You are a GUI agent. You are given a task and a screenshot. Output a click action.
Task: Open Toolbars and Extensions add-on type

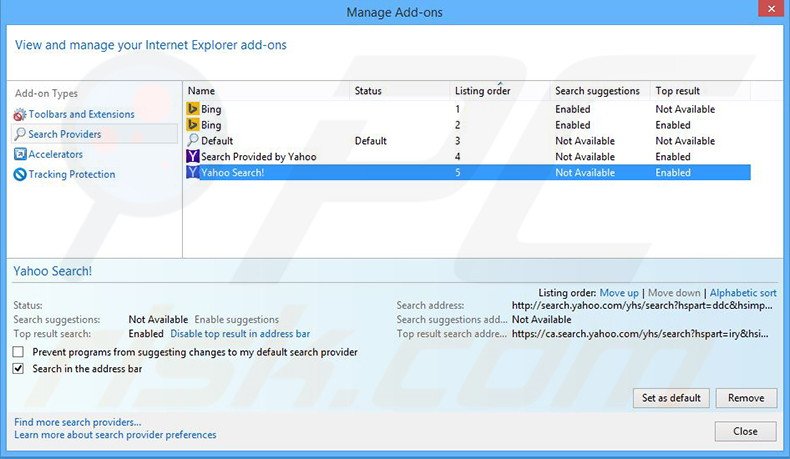(x=81, y=114)
